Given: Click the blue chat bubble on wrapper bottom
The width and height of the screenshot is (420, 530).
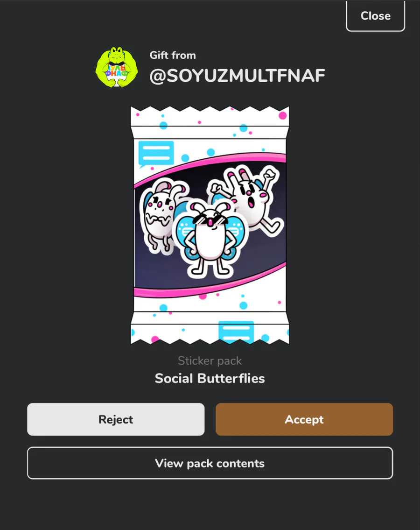Looking at the screenshot, I should (x=236, y=331).
